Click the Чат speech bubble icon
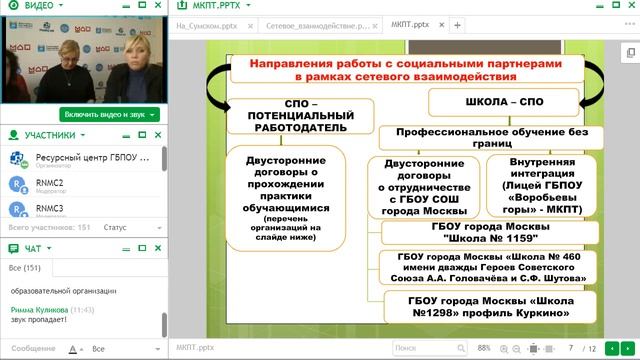640x360 pixels. [13, 248]
